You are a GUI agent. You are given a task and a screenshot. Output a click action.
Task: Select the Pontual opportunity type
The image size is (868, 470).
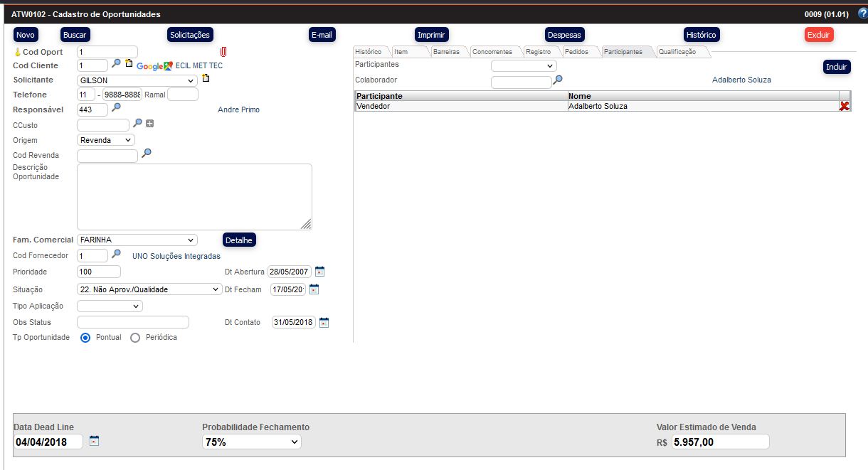coord(85,338)
